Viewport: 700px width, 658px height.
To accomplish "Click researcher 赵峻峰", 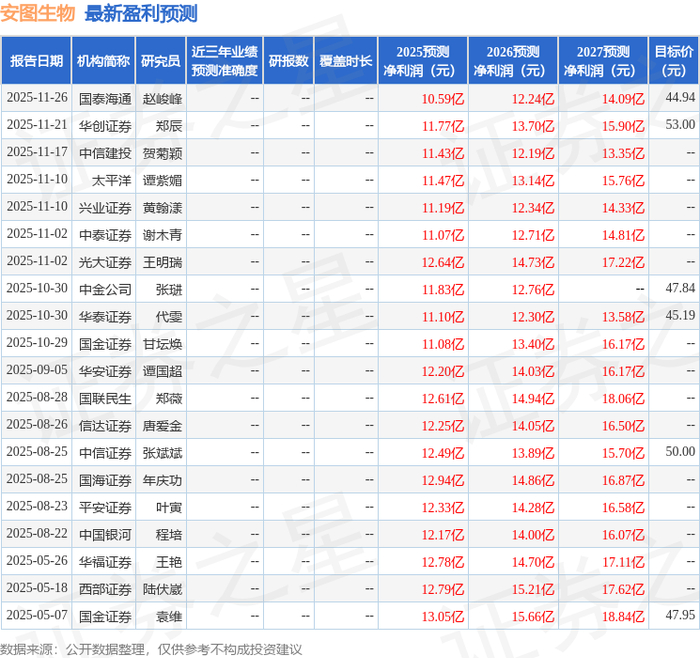I will point(162,99).
